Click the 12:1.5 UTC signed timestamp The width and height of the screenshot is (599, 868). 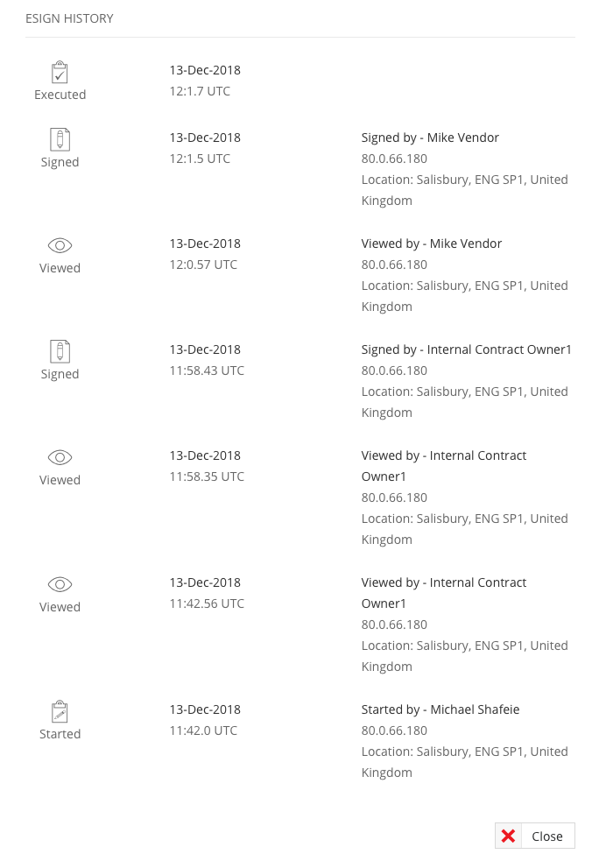pyautogui.click(x=200, y=159)
